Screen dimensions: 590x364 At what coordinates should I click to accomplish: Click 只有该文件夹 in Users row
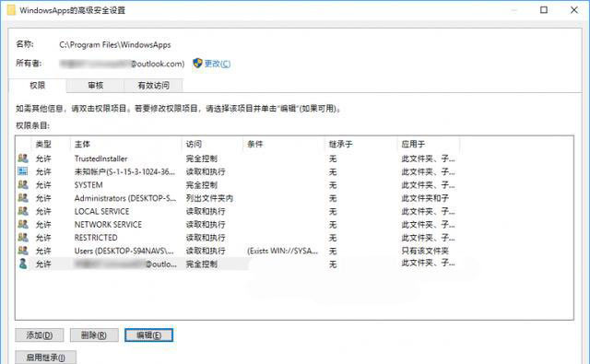pos(425,251)
